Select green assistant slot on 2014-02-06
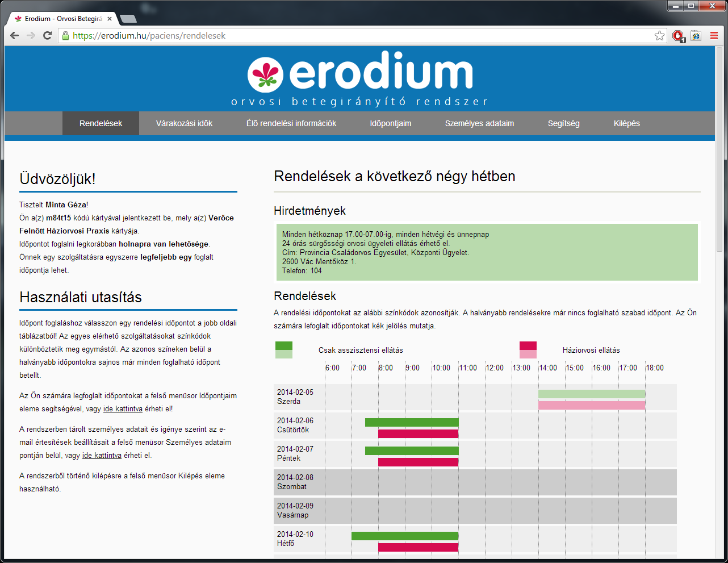728x563 pixels. coord(411,423)
